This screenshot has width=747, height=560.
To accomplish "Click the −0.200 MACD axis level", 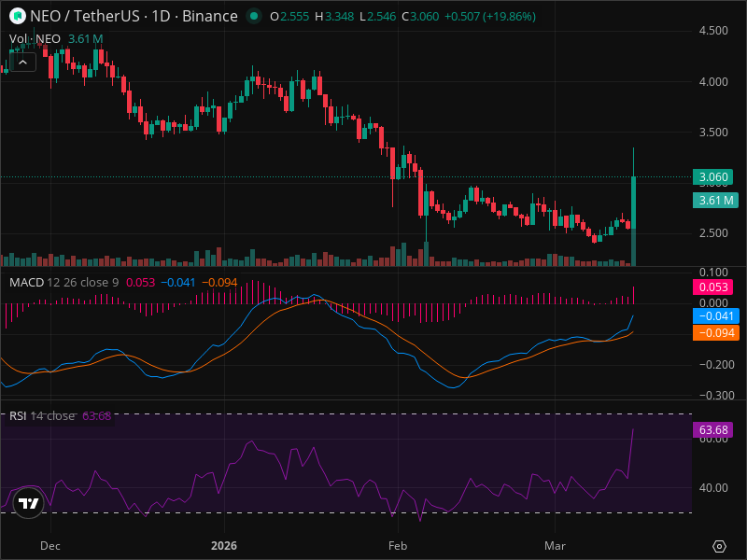I will [x=716, y=365].
